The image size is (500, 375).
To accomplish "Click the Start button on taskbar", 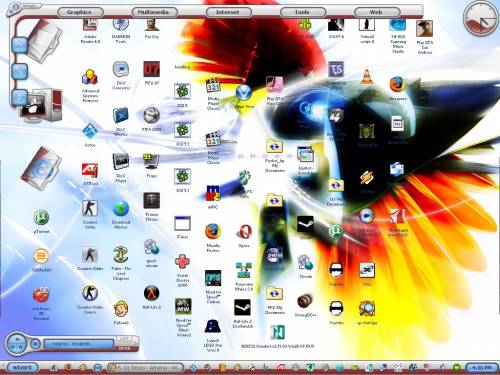I will pyautogui.click(x=23, y=367).
